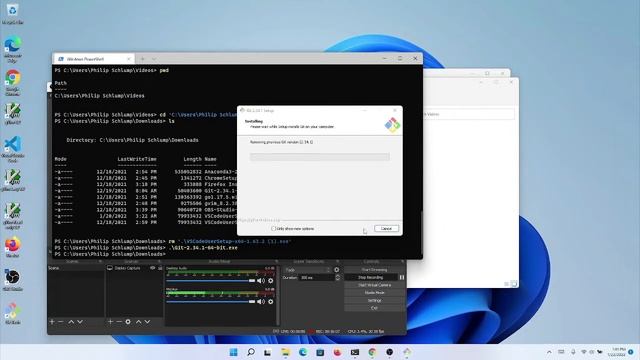Viewport: 640px width, 360px height.
Task: Pause recording button in OBS Controls
Action: click(x=402, y=277)
